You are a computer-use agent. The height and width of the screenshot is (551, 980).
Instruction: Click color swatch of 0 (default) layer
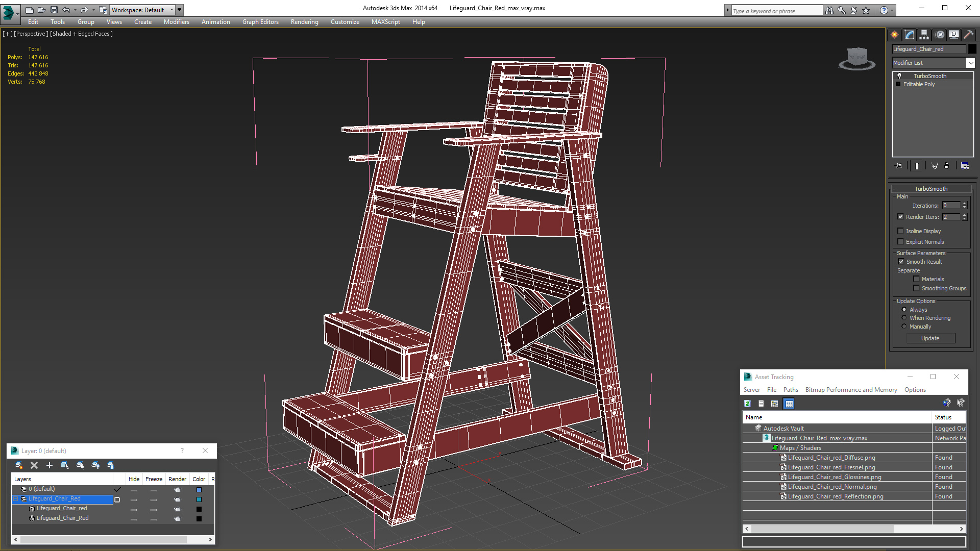pos(199,490)
